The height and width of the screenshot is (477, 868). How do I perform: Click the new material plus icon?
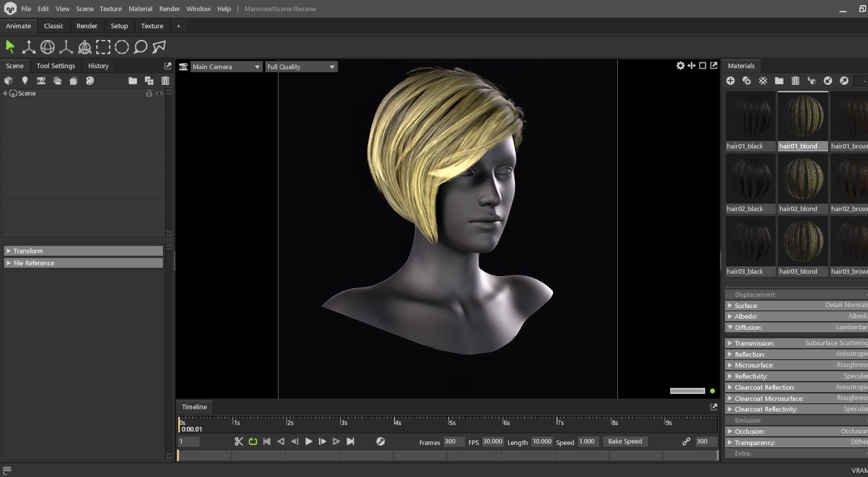[730, 81]
